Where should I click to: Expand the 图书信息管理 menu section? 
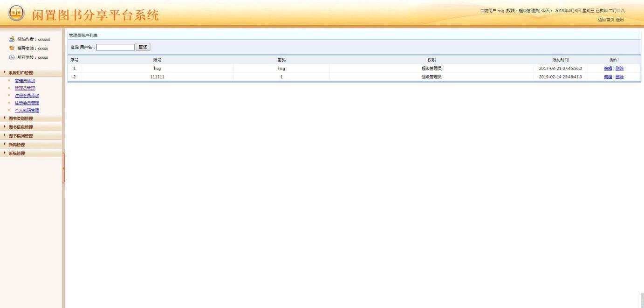coord(31,127)
